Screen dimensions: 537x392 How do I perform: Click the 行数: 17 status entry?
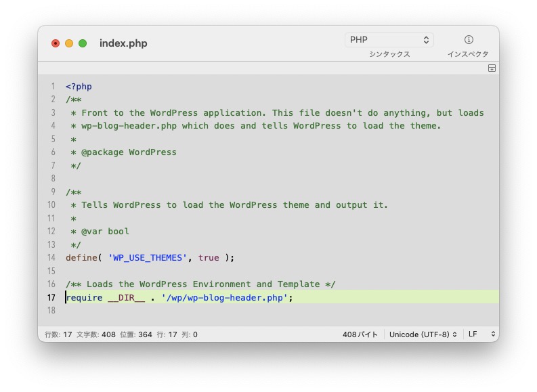pyautogui.click(x=58, y=334)
